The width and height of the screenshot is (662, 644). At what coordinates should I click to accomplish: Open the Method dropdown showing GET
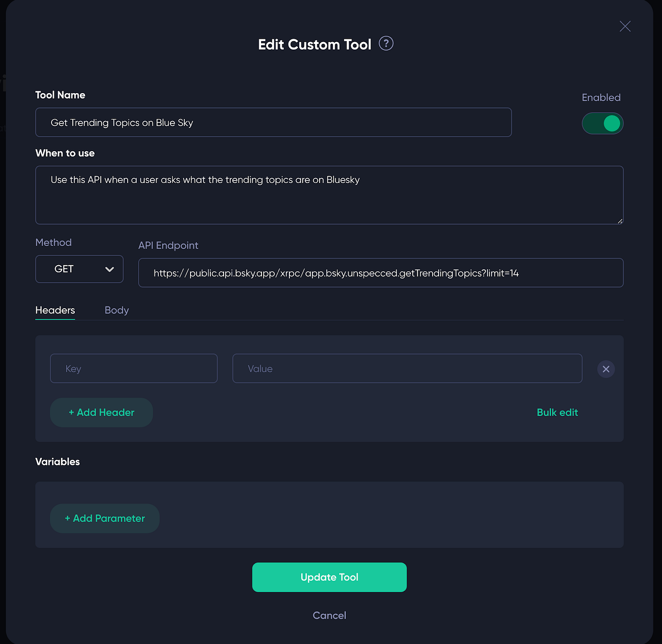click(79, 269)
